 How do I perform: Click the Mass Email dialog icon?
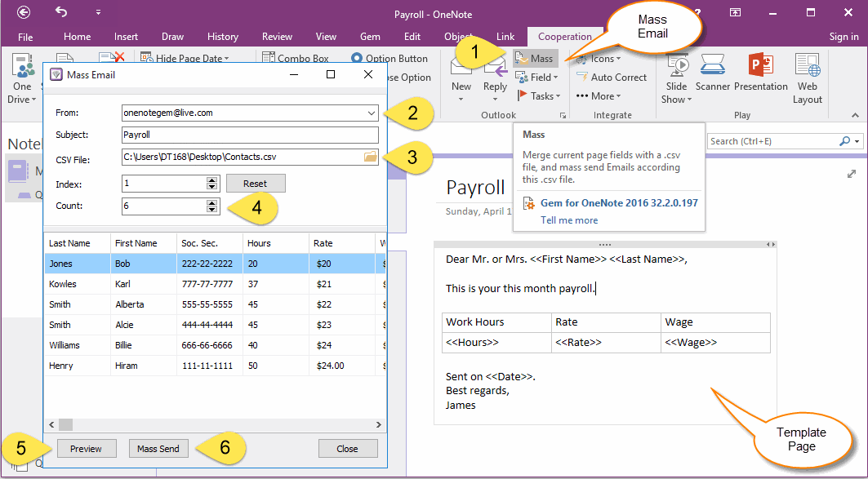56,75
